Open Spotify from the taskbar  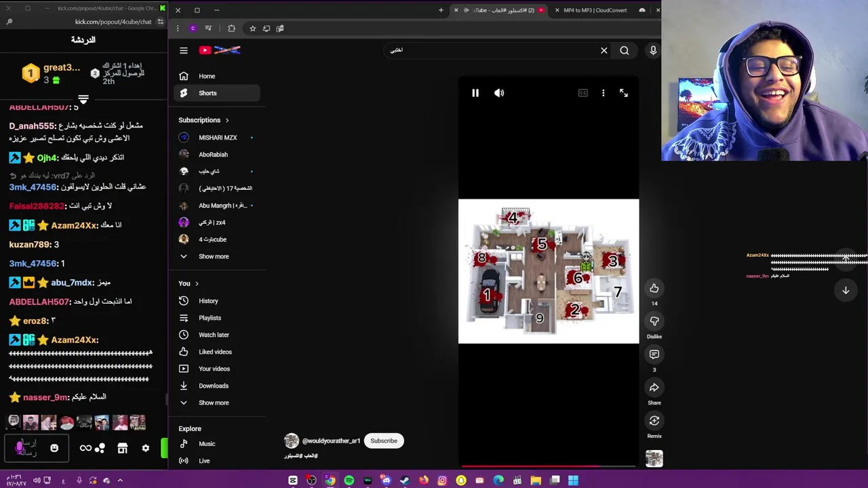(349, 481)
